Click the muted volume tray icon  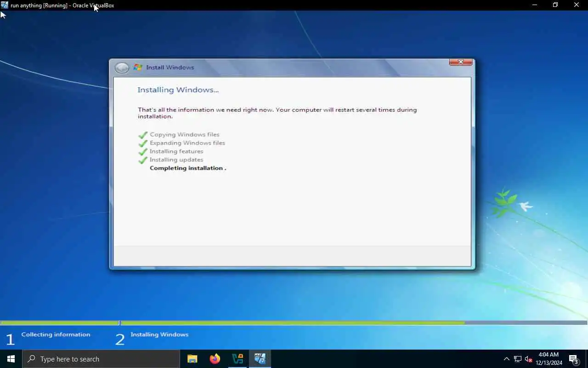click(529, 359)
